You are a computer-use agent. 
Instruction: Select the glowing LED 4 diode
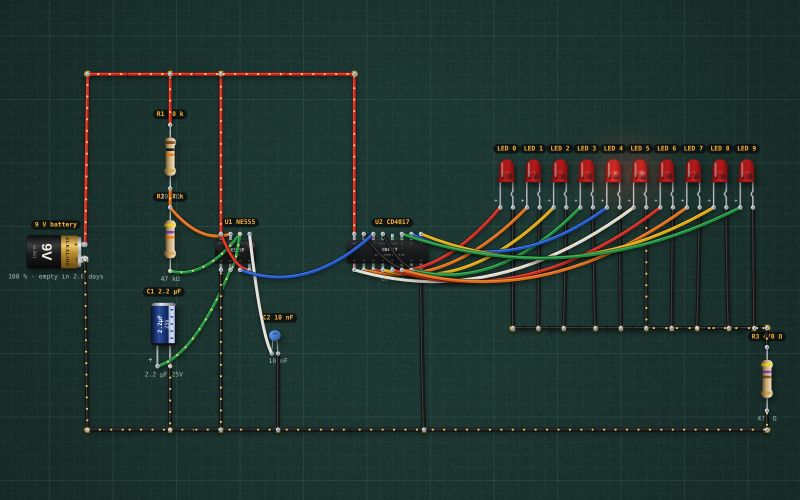(x=613, y=171)
